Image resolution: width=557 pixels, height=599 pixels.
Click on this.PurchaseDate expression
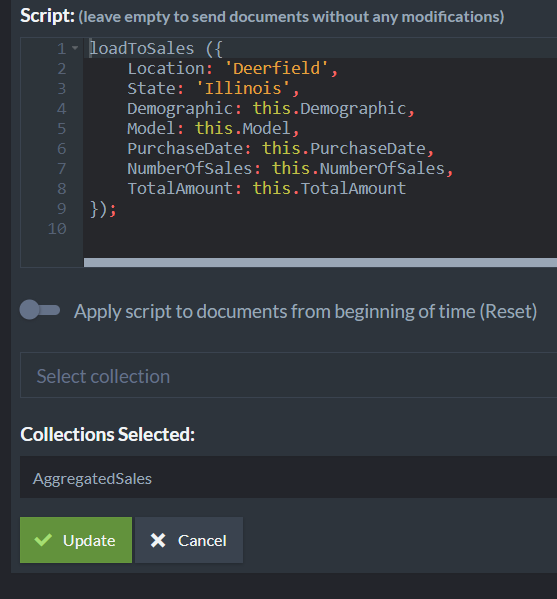point(343,149)
